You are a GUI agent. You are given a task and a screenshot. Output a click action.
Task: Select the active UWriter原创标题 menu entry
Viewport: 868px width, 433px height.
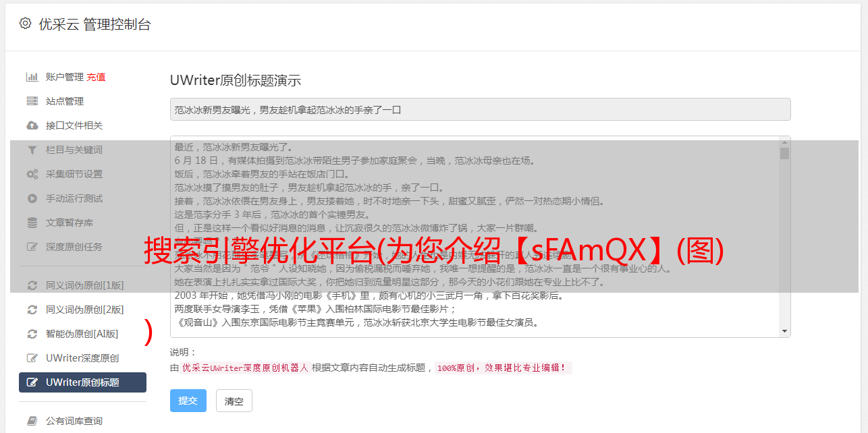(x=82, y=382)
